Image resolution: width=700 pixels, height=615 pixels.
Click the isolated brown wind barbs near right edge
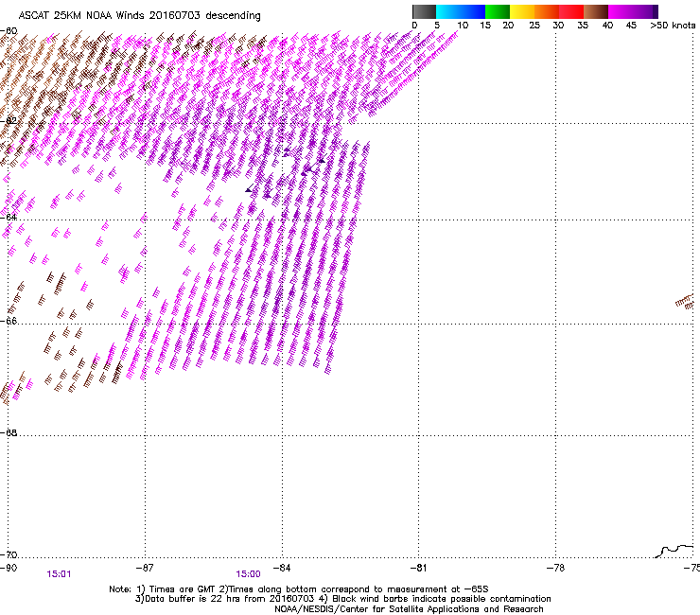pyautogui.click(x=685, y=302)
